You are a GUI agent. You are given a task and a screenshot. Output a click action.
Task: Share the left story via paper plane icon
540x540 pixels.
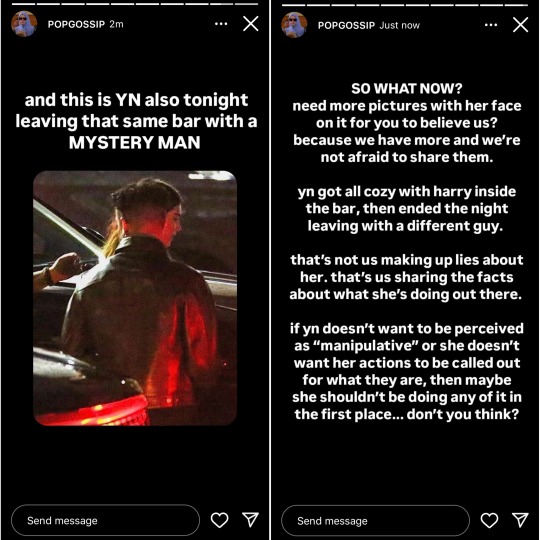250,519
